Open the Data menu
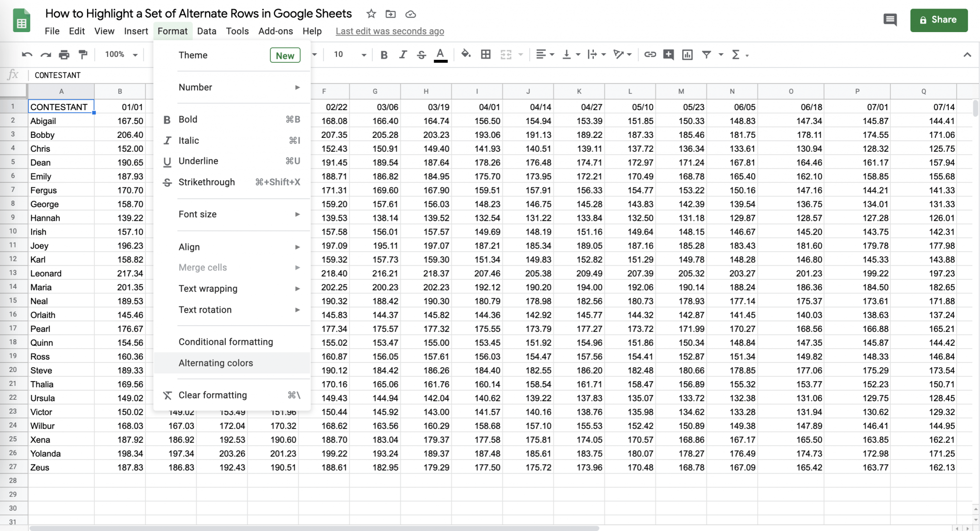The image size is (980, 531). tap(207, 31)
